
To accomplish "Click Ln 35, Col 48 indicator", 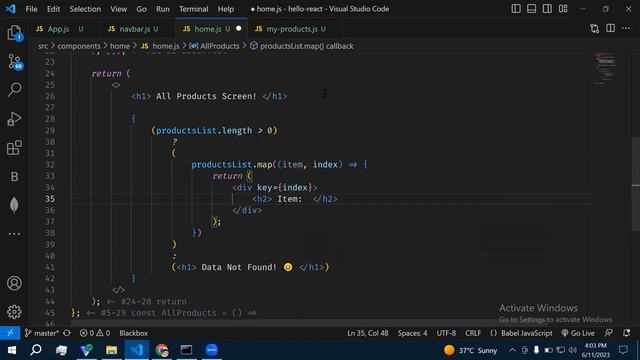I will click(x=368, y=333).
